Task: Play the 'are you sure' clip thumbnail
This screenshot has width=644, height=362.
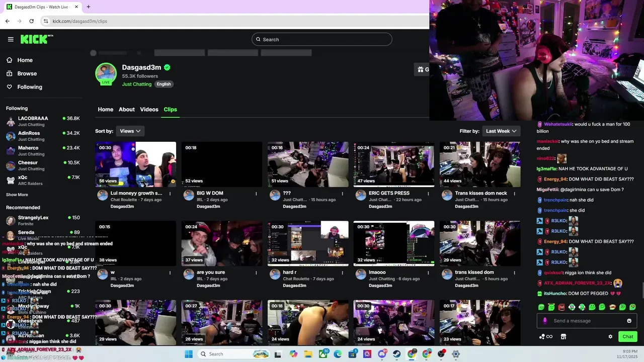Action: pyautogui.click(x=222, y=243)
